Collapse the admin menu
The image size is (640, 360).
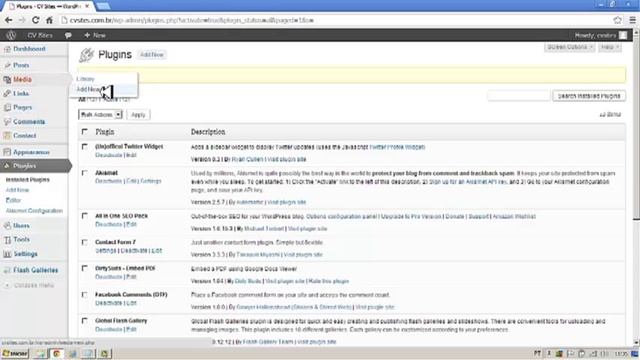tap(29, 285)
